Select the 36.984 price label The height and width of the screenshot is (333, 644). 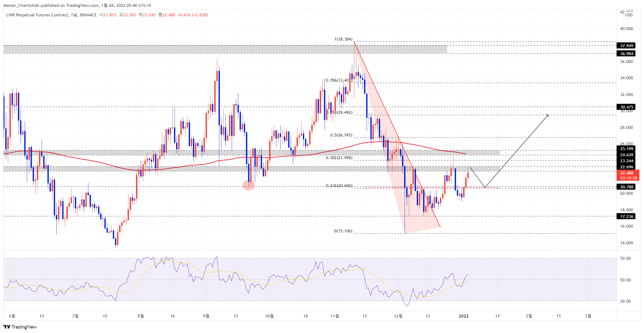click(x=626, y=53)
